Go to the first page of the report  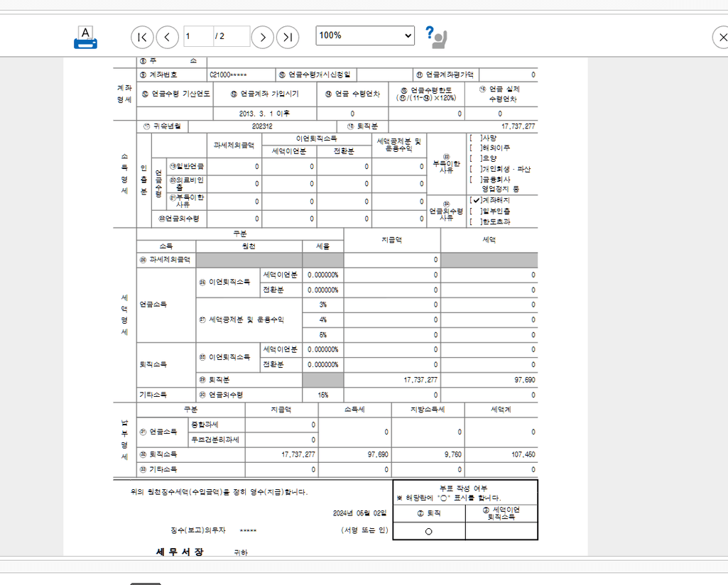142,37
